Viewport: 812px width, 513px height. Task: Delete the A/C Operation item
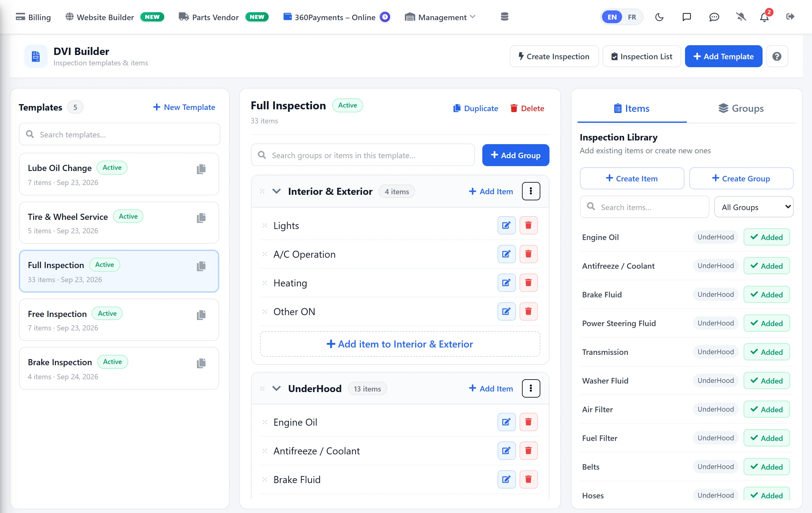pos(528,254)
